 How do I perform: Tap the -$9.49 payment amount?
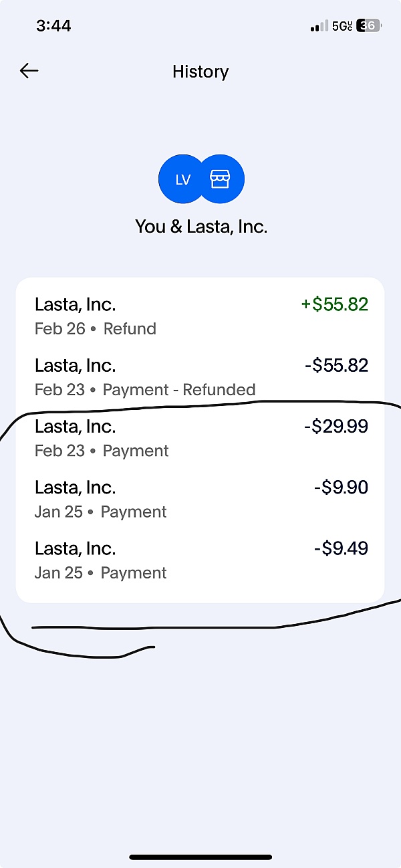pyautogui.click(x=341, y=548)
